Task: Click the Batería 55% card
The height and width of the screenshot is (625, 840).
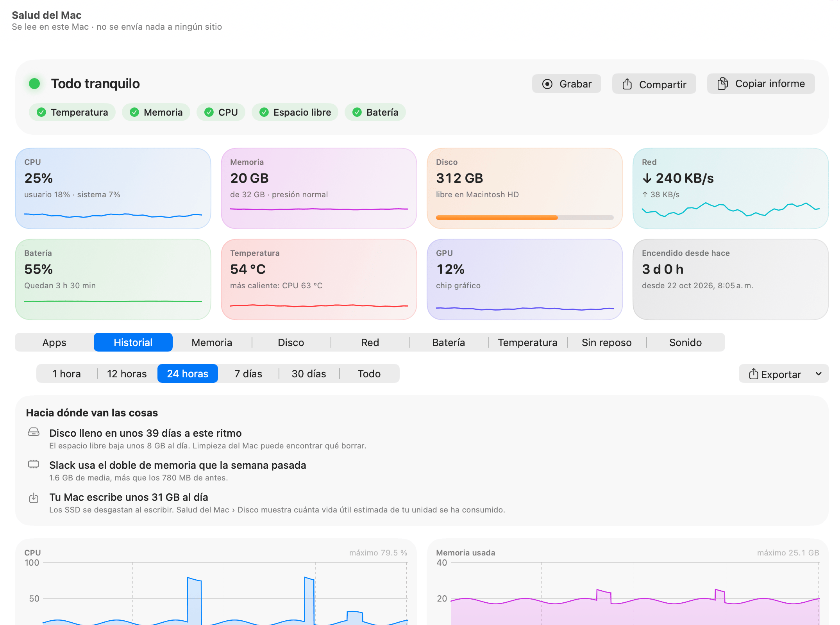Action: pyautogui.click(x=113, y=279)
